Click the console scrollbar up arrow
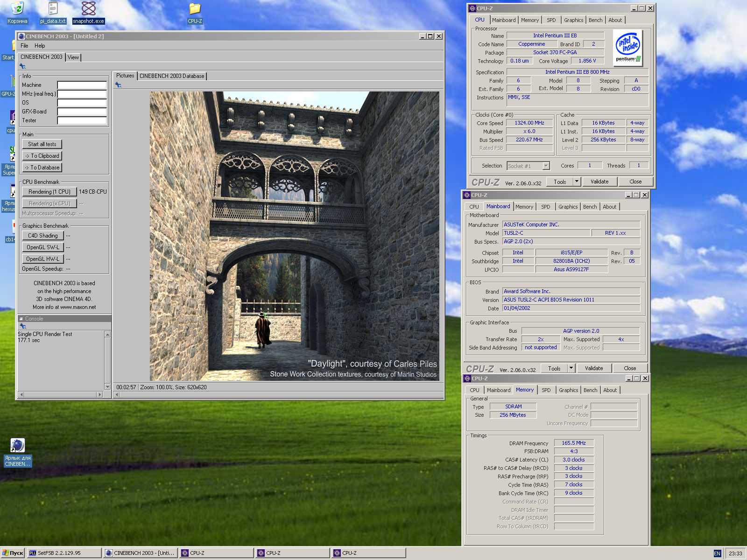This screenshot has height=560, width=747. pyautogui.click(x=108, y=334)
